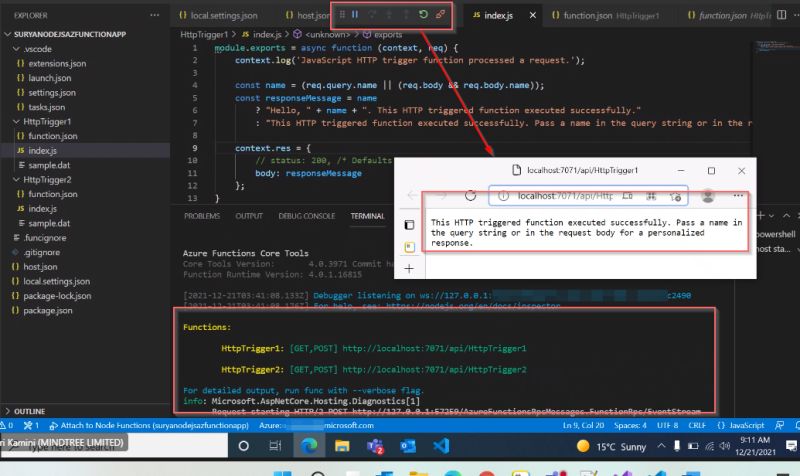Open Microsoft Teams from the taskbar
Viewport: 800px width, 476px height.
(x=375, y=446)
